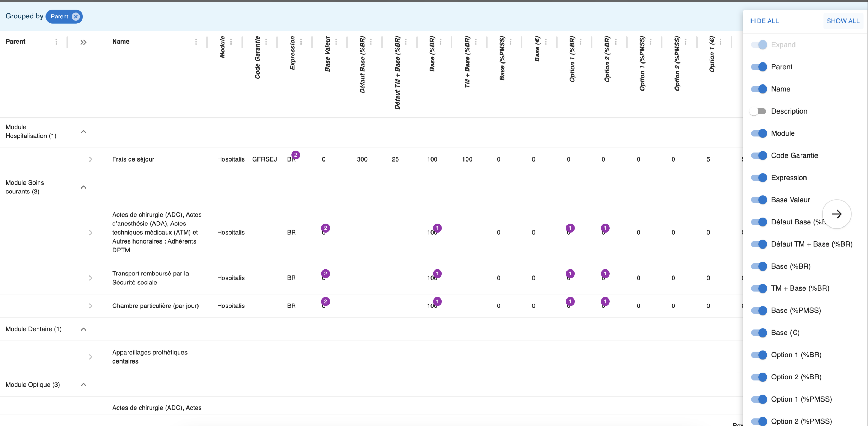868x426 pixels.
Task: Expand the Chambre particulière row
Action: coord(91,306)
